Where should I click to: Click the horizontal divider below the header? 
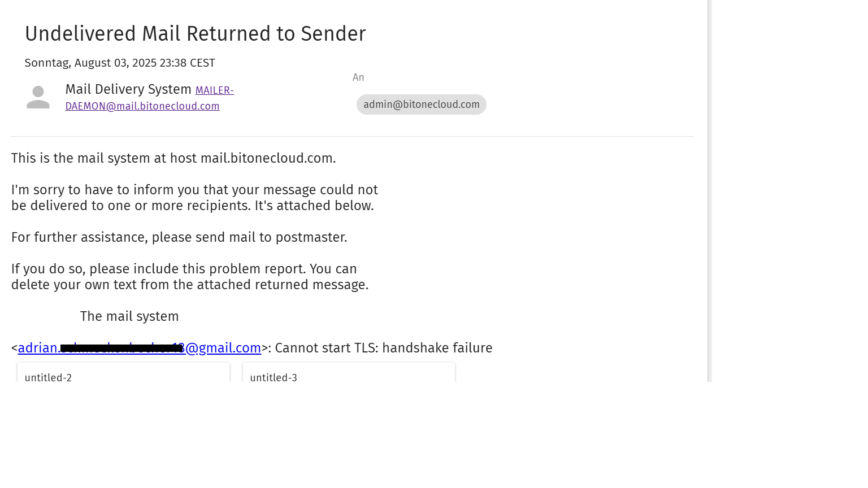pyautogui.click(x=352, y=136)
